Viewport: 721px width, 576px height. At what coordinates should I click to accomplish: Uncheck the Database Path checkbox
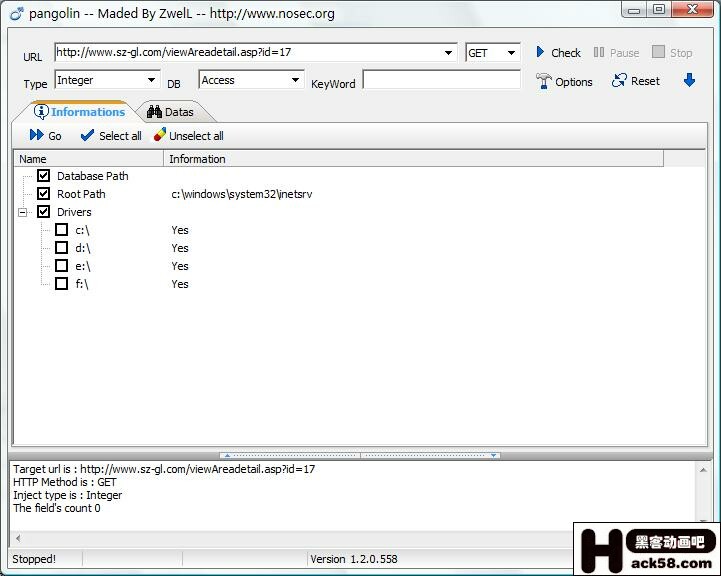click(43, 176)
